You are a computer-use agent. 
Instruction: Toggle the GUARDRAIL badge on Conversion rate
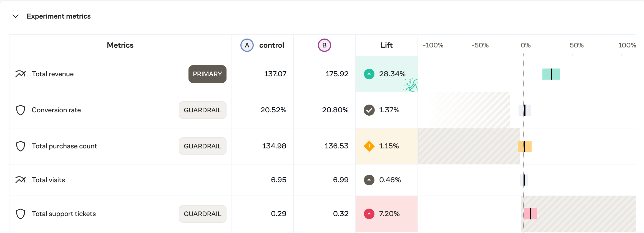[202, 110]
